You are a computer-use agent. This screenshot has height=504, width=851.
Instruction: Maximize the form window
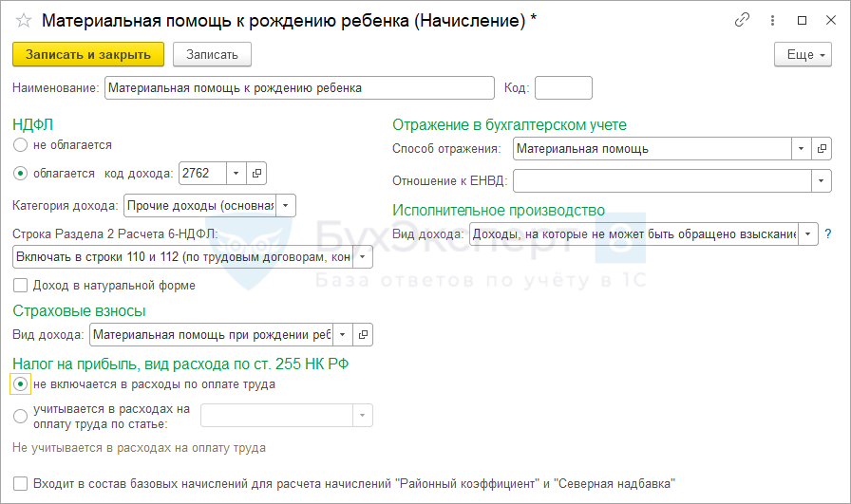tap(802, 21)
